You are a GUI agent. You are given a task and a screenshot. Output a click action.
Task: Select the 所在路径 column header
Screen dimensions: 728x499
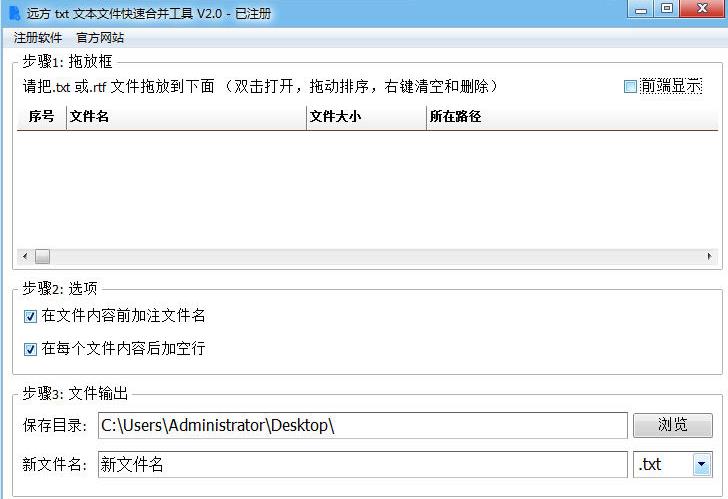pos(570,117)
